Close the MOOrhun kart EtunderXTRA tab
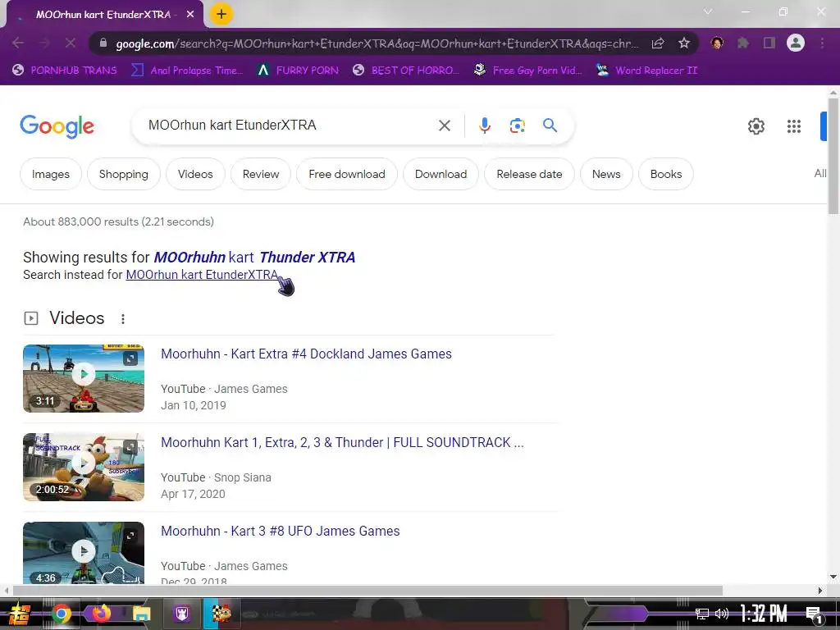This screenshot has width=840, height=630. coord(190,15)
